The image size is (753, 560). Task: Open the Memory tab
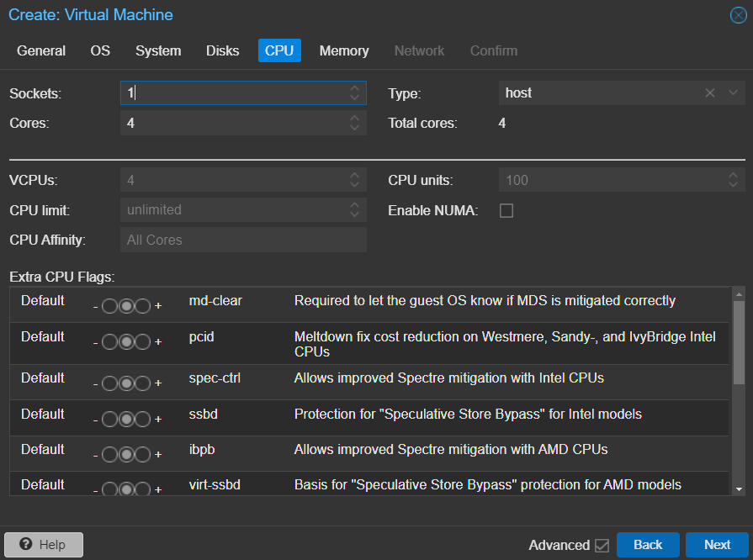point(344,50)
